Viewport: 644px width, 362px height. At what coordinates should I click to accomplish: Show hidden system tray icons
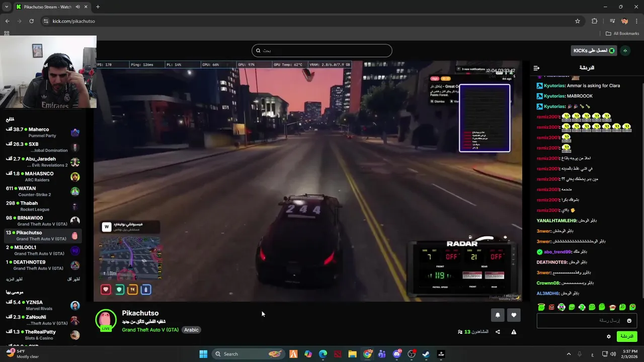click(x=569, y=354)
